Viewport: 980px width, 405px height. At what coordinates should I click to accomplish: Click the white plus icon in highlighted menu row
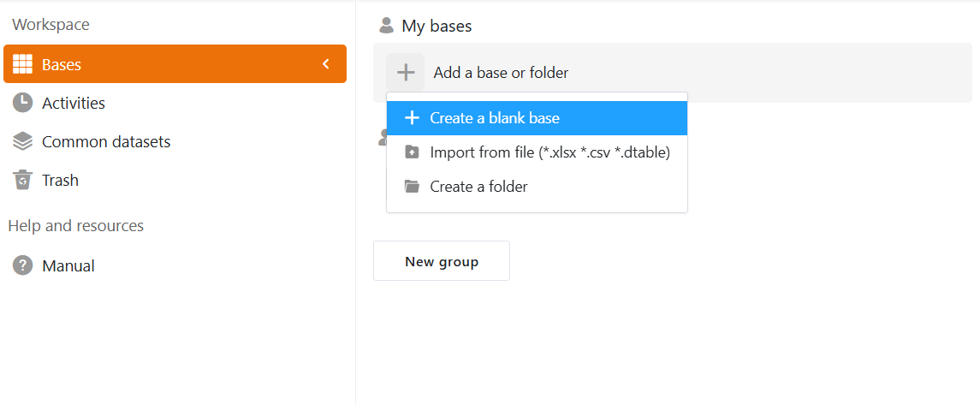(x=412, y=118)
